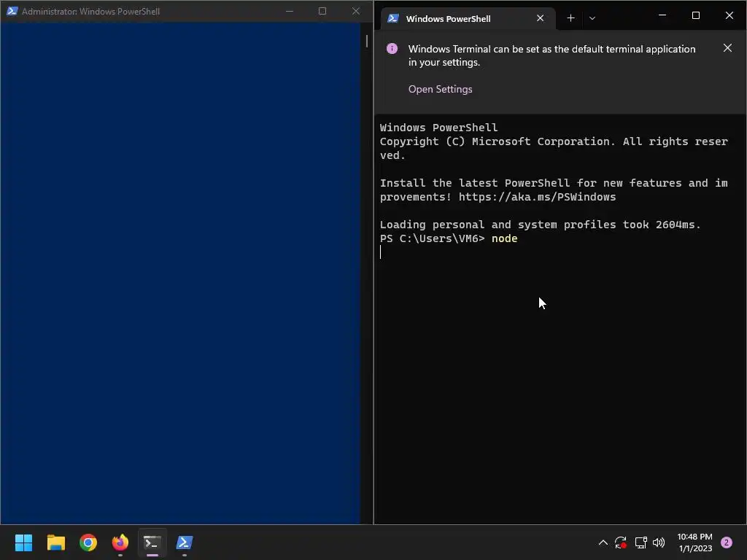
Task: Open the volume control tray icon
Action: click(659, 542)
